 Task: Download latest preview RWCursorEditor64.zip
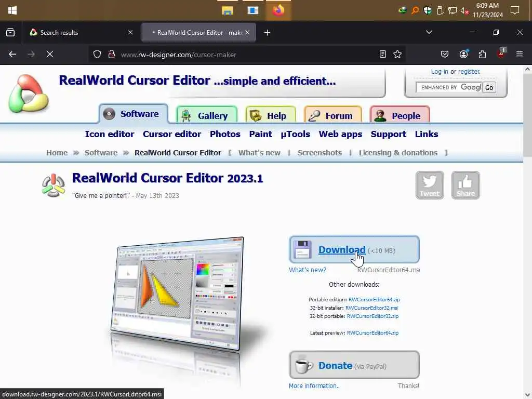point(373,333)
